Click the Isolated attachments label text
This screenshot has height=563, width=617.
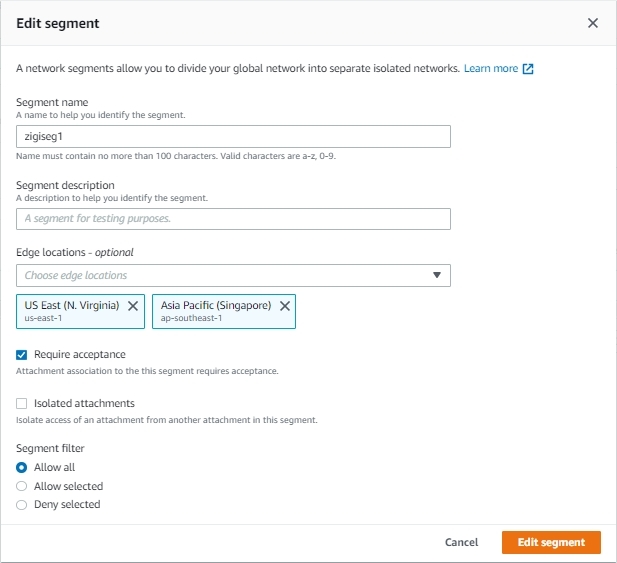click(84, 403)
